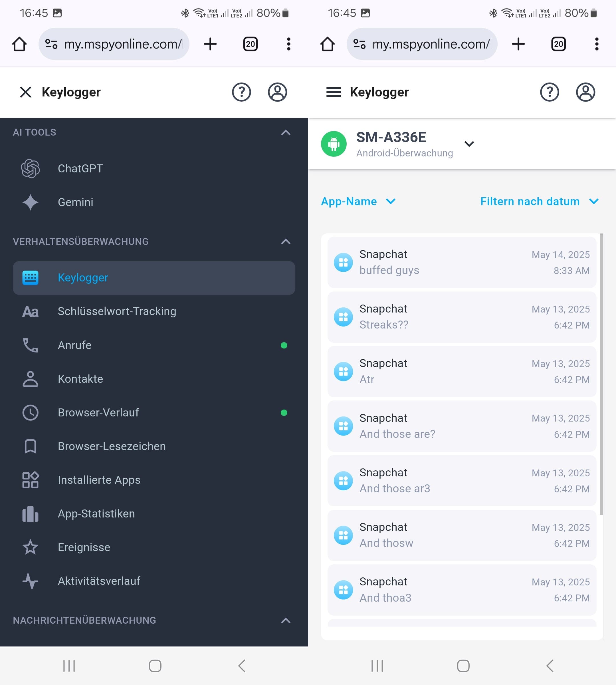This screenshot has height=685, width=616.
Task: Collapse the AI TOOLS section
Action: 286,132
